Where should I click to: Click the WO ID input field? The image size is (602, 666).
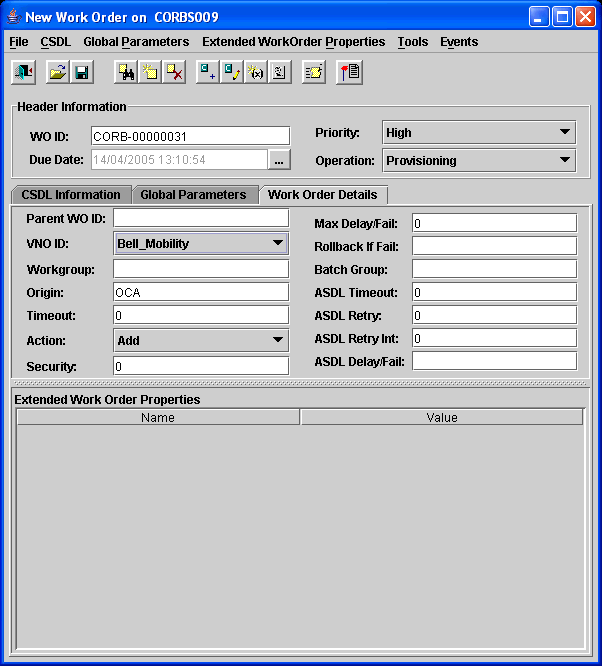click(191, 136)
